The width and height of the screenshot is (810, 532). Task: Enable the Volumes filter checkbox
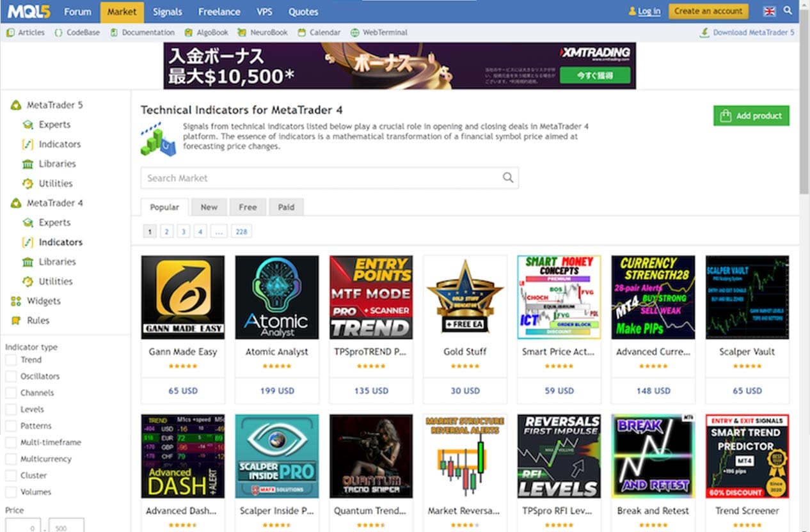[x=11, y=492]
